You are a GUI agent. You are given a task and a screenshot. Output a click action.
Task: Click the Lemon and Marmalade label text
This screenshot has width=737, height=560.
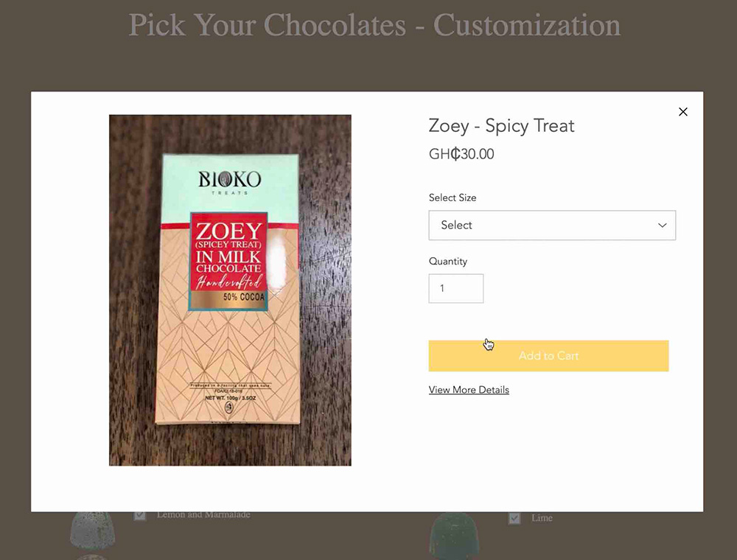(203, 515)
